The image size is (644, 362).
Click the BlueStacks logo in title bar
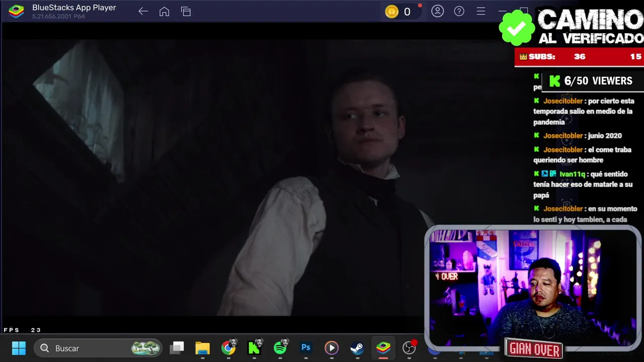[x=17, y=12]
